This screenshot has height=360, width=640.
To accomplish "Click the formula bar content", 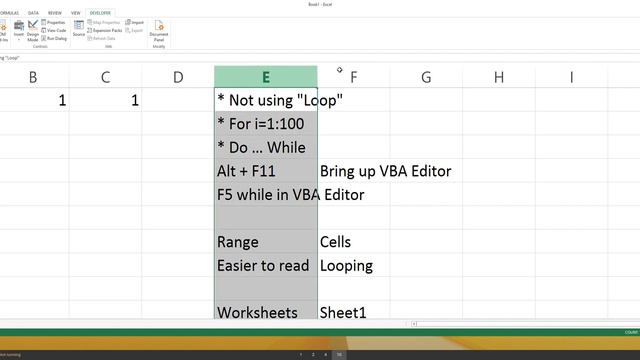I will tap(320, 58).
